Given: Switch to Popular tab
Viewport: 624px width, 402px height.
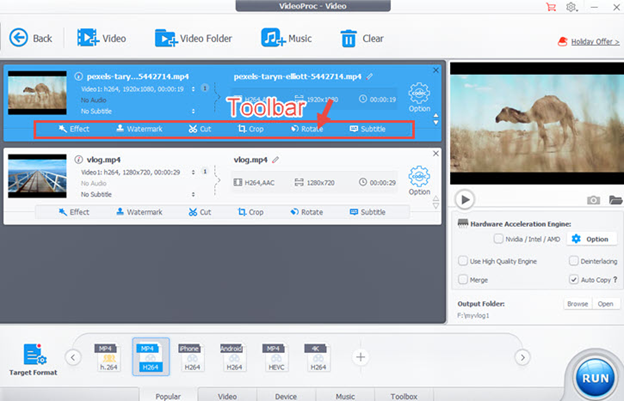Looking at the screenshot, I should tap(168, 396).
